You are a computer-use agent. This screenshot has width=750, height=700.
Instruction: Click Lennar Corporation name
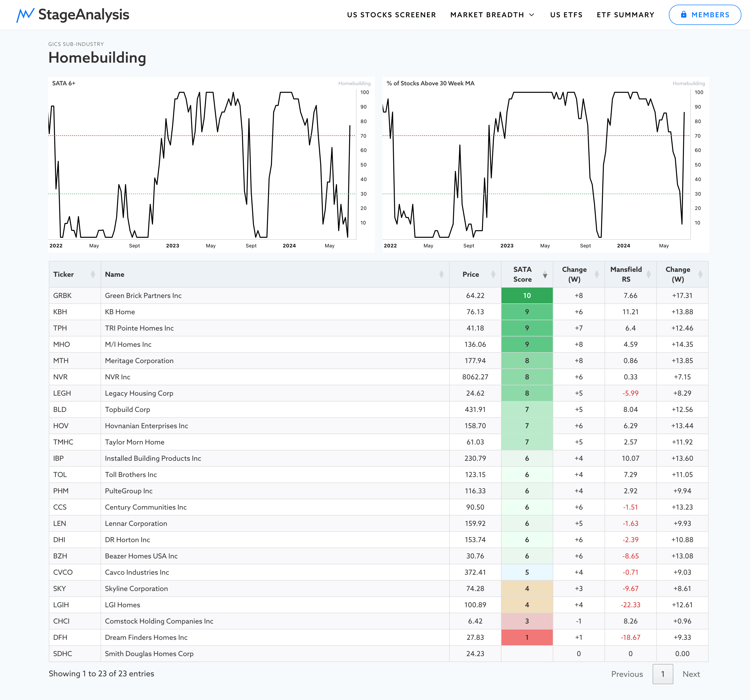click(x=136, y=523)
